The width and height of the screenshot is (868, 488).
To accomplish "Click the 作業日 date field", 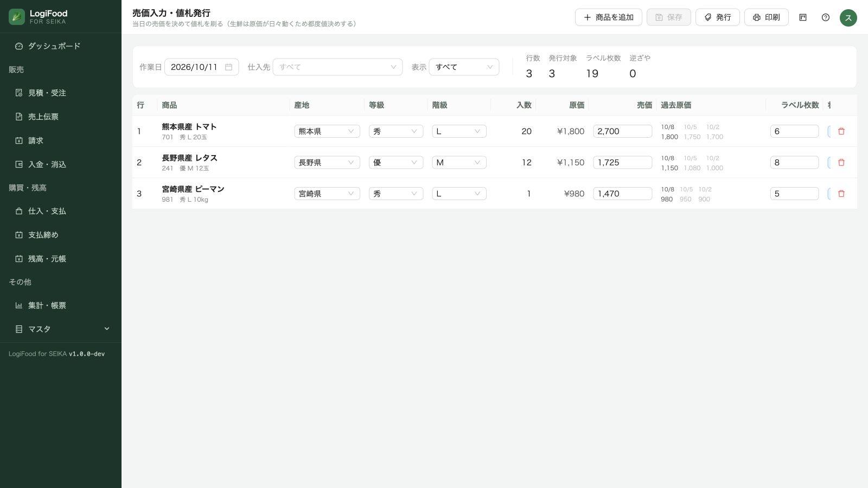I will (x=201, y=67).
